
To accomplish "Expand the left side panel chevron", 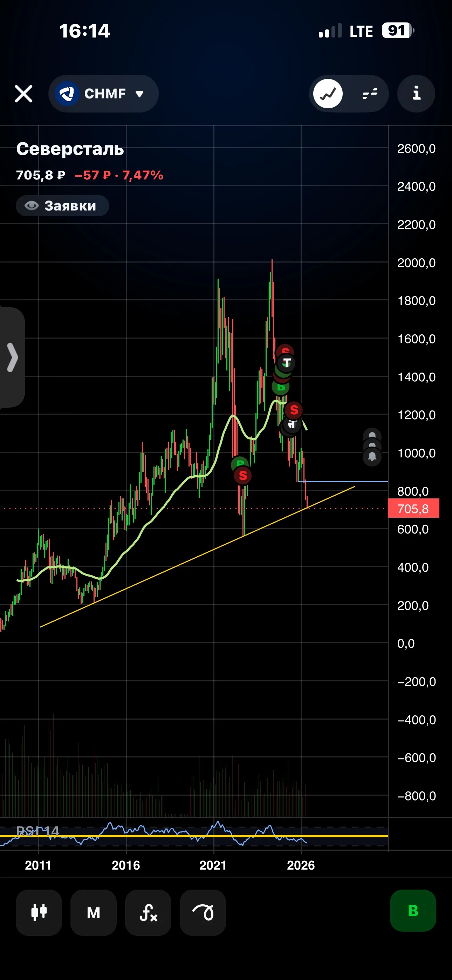I will coord(12,357).
